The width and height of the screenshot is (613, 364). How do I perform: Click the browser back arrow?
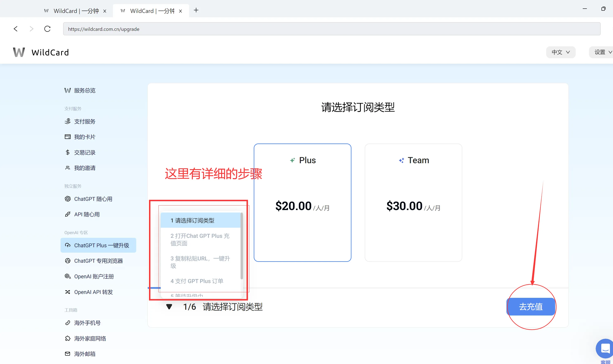[16, 29]
